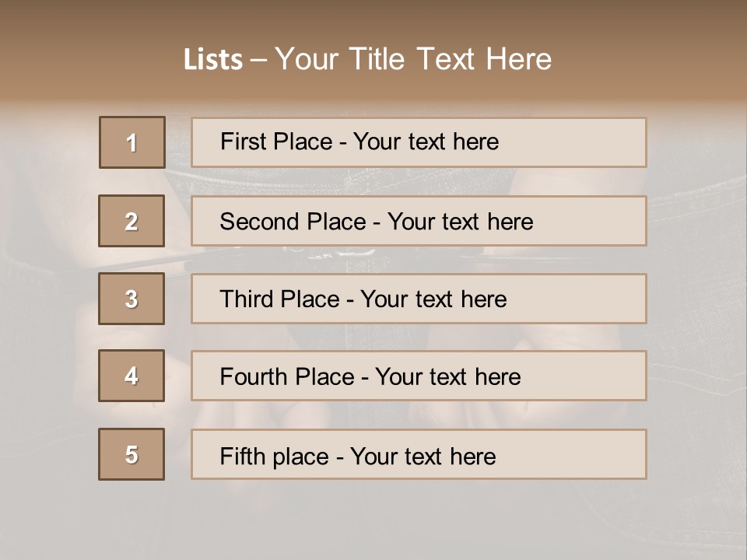The image size is (747, 560).
Task: Click the number 1 box
Action: (132, 142)
